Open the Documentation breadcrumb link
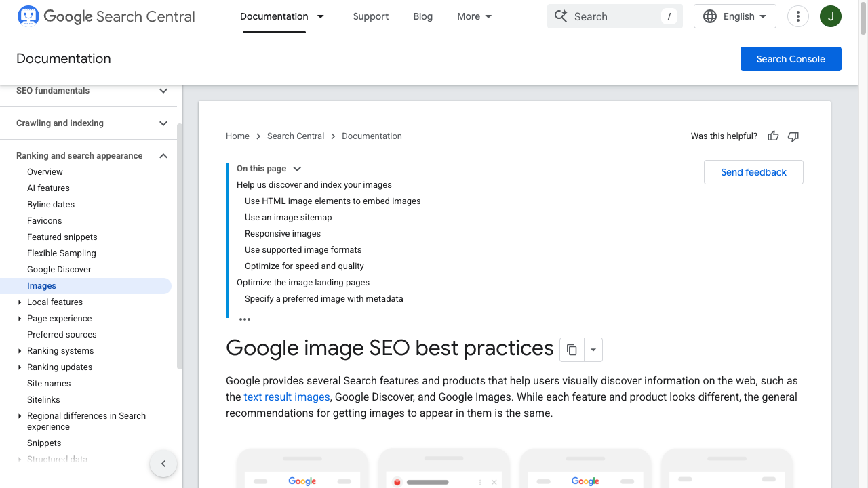 (372, 136)
